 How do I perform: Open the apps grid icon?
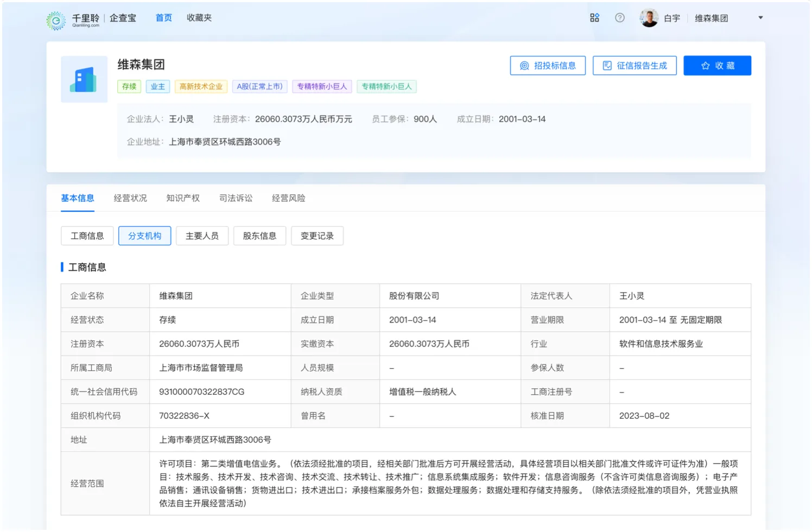[x=594, y=18]
